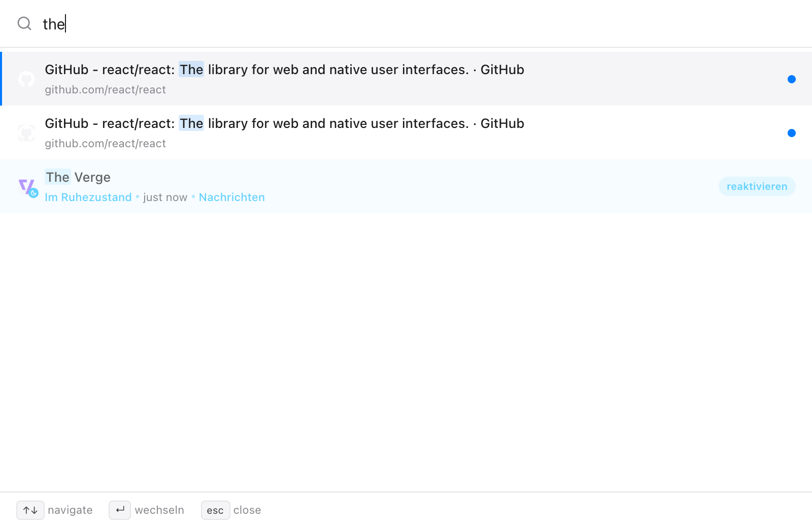The image size is (812, 528).
Task: Click the enter key wechseln hint
Action: (x=120, y=510)
